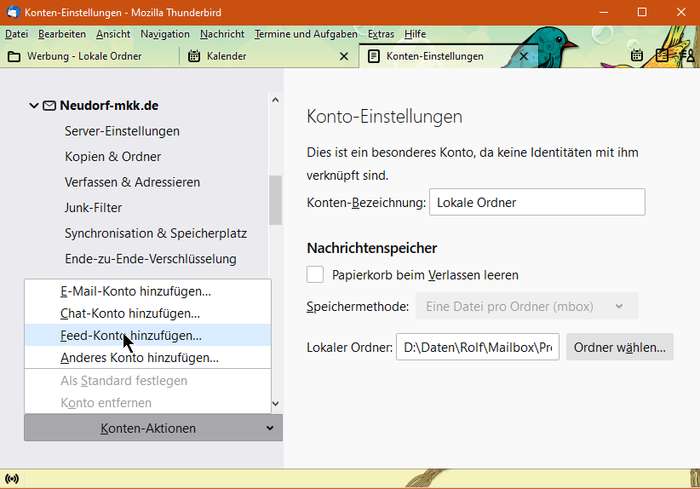Click the Ordner wählen button
Viewport: 700px width, 489px height.
(620, 347)
